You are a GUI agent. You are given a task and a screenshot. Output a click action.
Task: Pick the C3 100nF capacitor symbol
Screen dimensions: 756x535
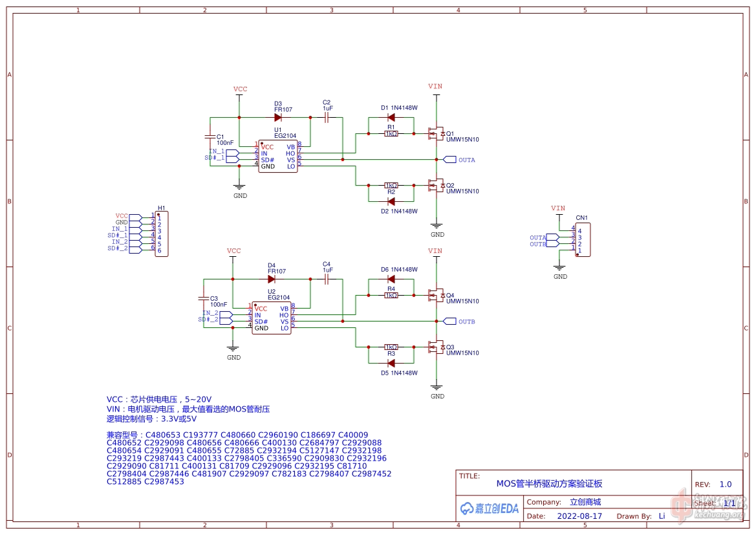(x=204, y=299)
